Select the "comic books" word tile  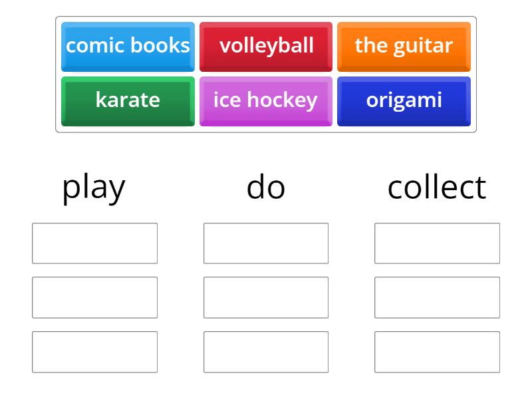[128, 46]
